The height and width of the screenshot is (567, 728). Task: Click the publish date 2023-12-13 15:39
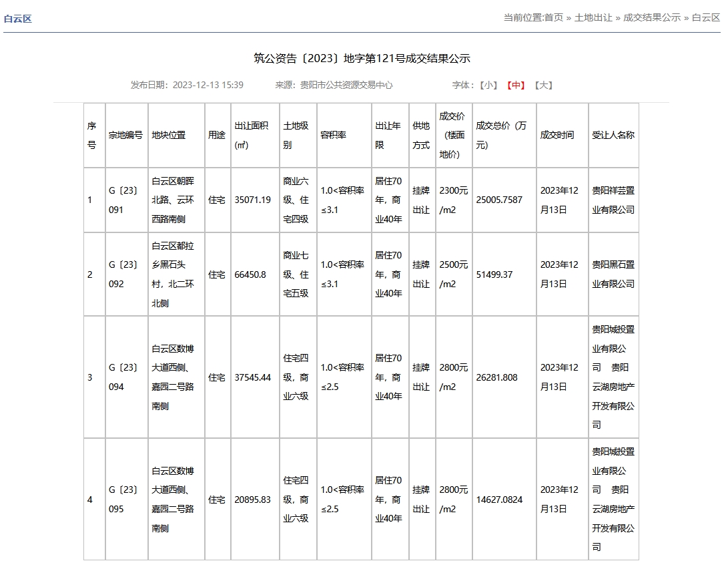click(x=208, y=85)
